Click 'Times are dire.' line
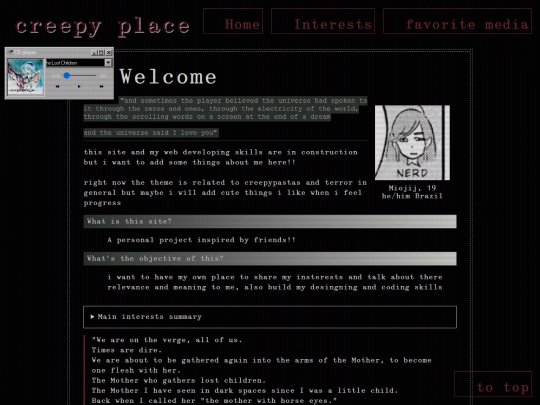The image size is (540, 405). (126, 350)
